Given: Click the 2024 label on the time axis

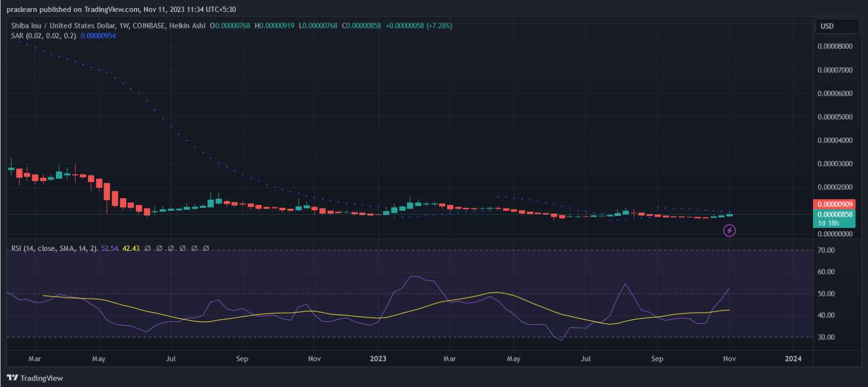Looking at the screenshot, I should click(x=793, y=359).
